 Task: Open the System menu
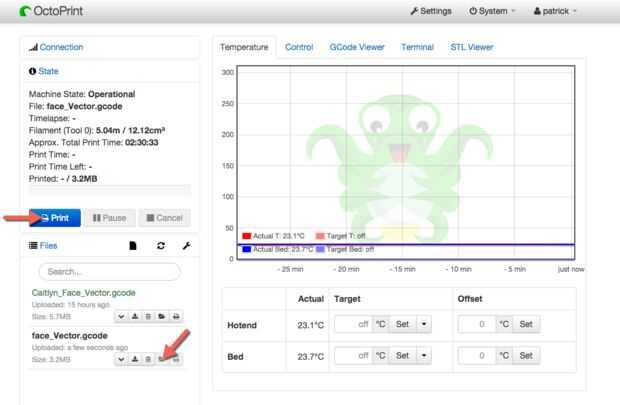coord(492,11)
